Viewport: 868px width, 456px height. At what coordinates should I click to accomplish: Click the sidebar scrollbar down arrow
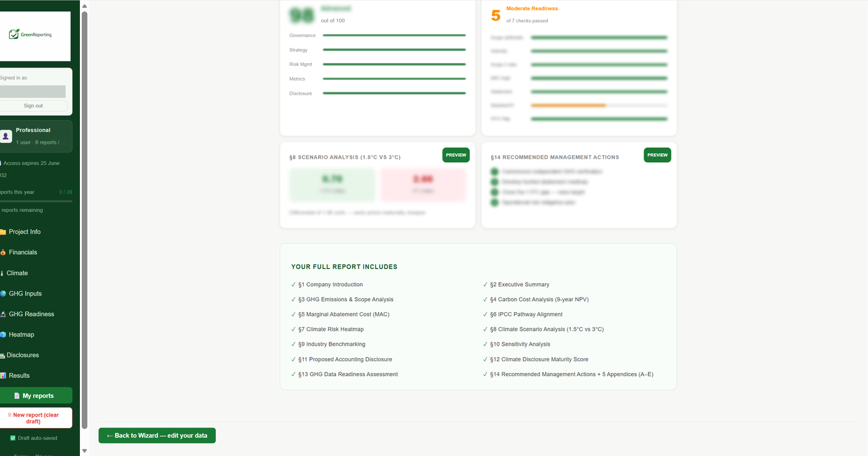pyautogui.click(x=84, y=450)
